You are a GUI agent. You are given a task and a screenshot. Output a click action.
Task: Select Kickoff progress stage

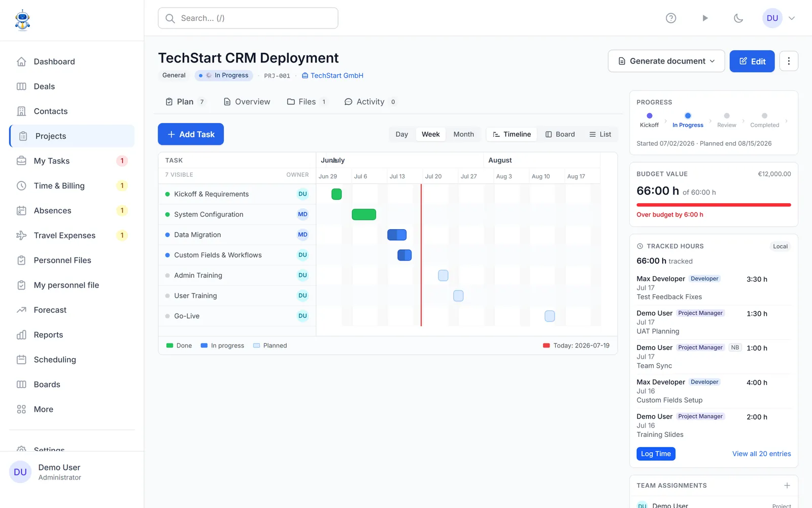649,120
